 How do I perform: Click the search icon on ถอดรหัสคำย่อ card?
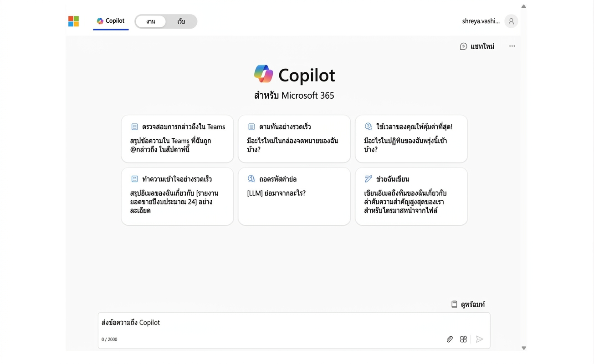coord(251,179)
